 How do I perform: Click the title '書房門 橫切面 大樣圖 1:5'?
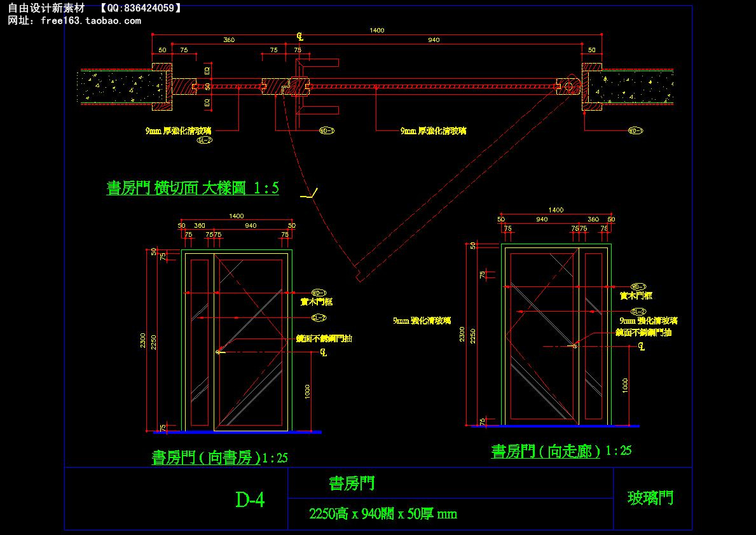(193, 188)
